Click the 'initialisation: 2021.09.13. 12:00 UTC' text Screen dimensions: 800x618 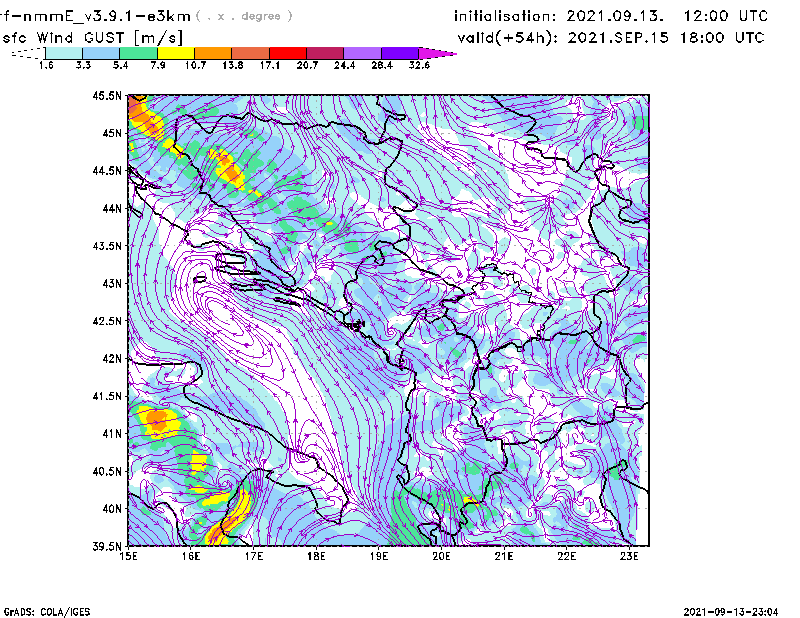[611, 16]
